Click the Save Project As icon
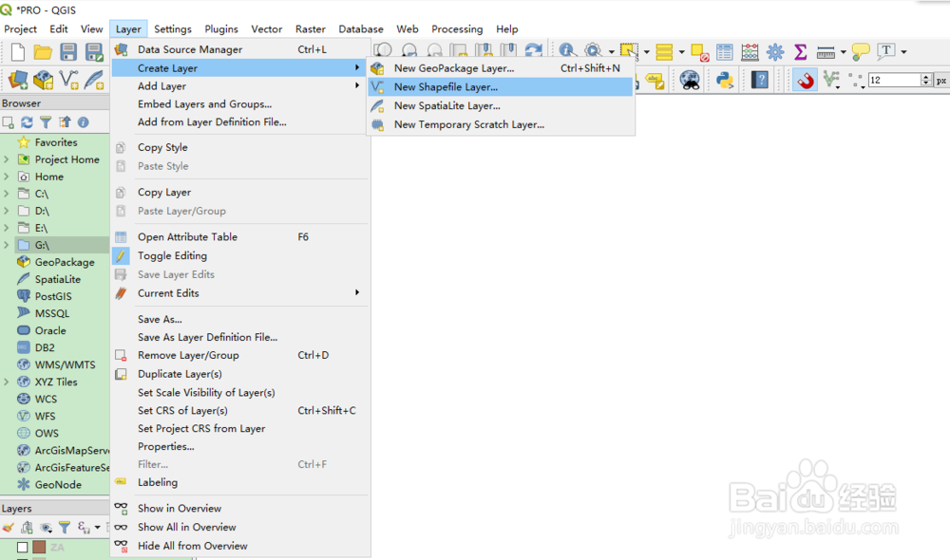 pyautogui.click(x=94, y=52)
